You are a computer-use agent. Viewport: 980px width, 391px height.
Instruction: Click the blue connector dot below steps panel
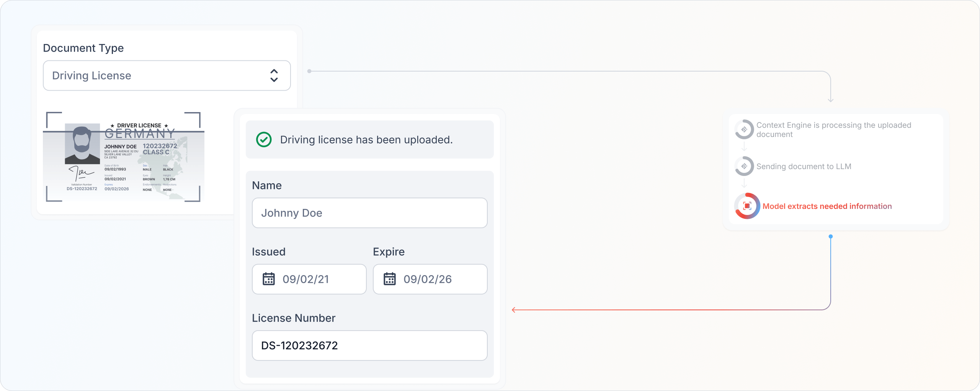tap(831, 236)
